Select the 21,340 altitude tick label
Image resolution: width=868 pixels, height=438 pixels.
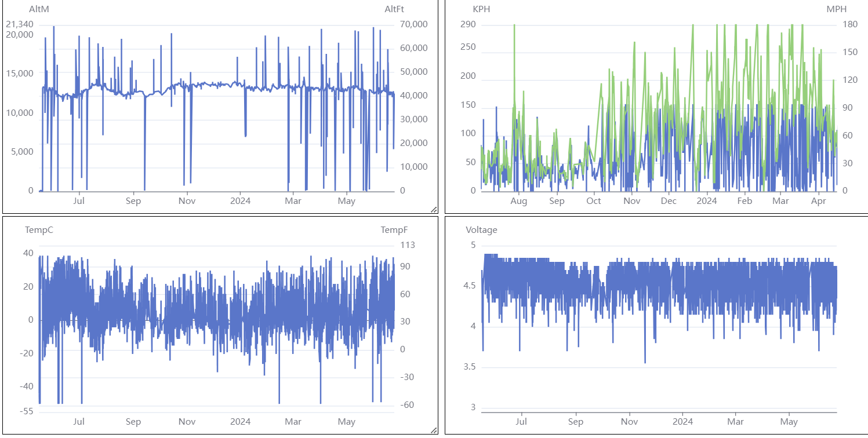pos(20,24)
